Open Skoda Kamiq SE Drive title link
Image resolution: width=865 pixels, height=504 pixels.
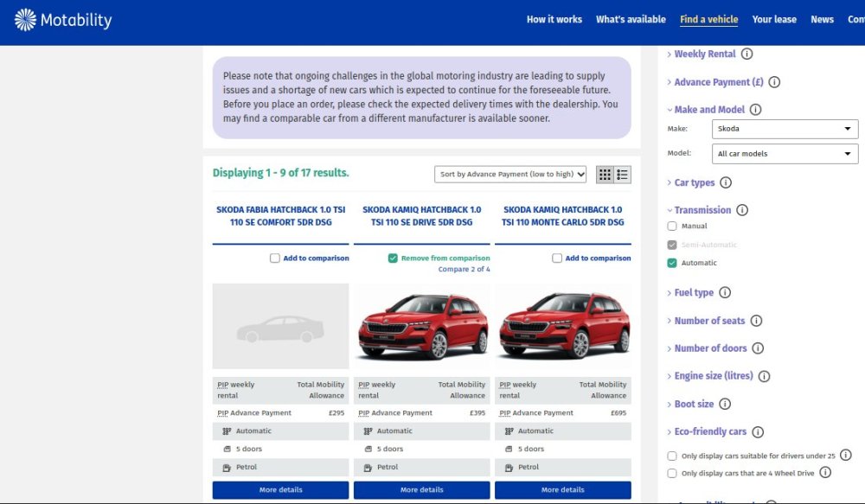pyautogui.click(x=422, y=216)
